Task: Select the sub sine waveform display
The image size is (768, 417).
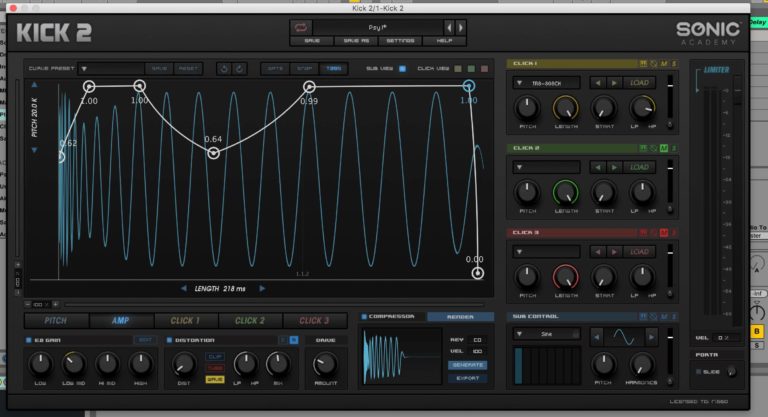Action: point(623,335)
